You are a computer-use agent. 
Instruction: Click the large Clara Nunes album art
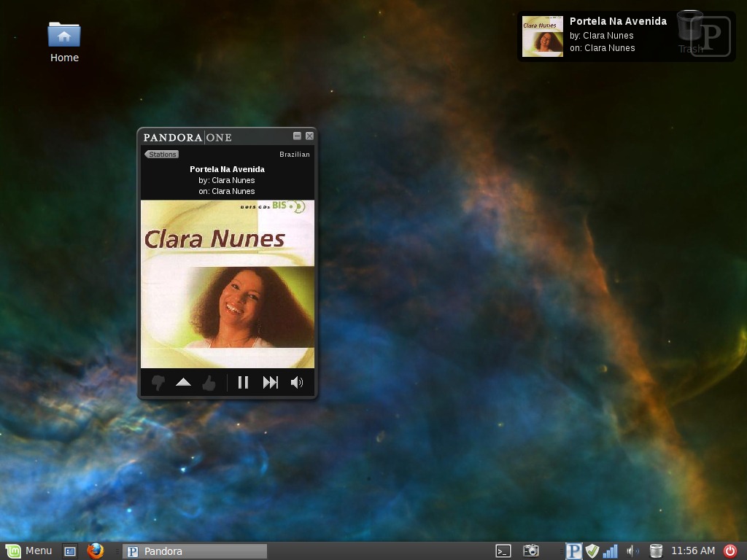[x=228, y=284]
